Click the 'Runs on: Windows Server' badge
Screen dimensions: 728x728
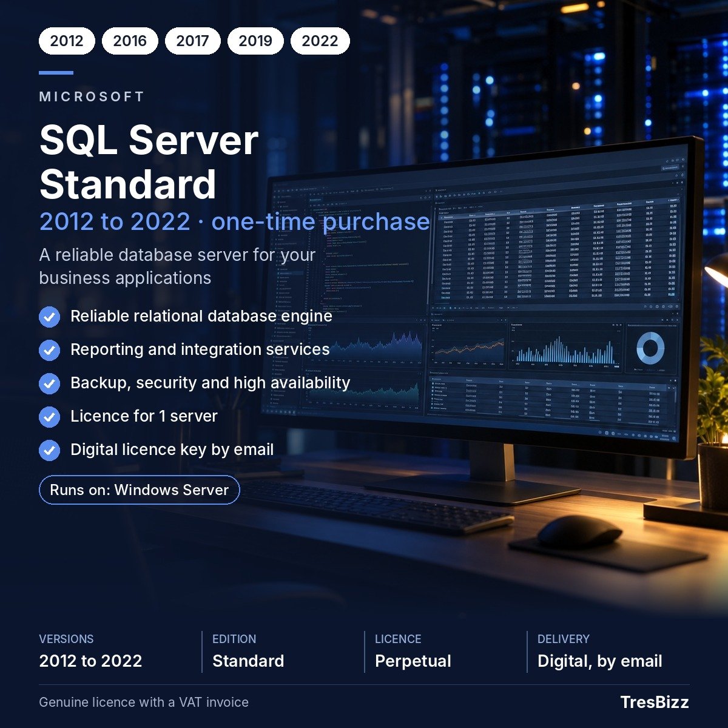click(140, 490)
